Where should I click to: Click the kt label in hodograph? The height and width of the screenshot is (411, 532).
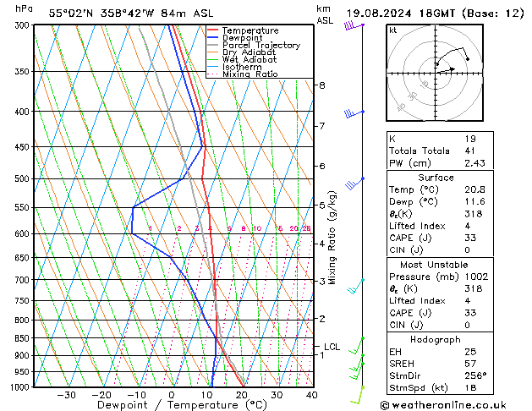[393, 30]
